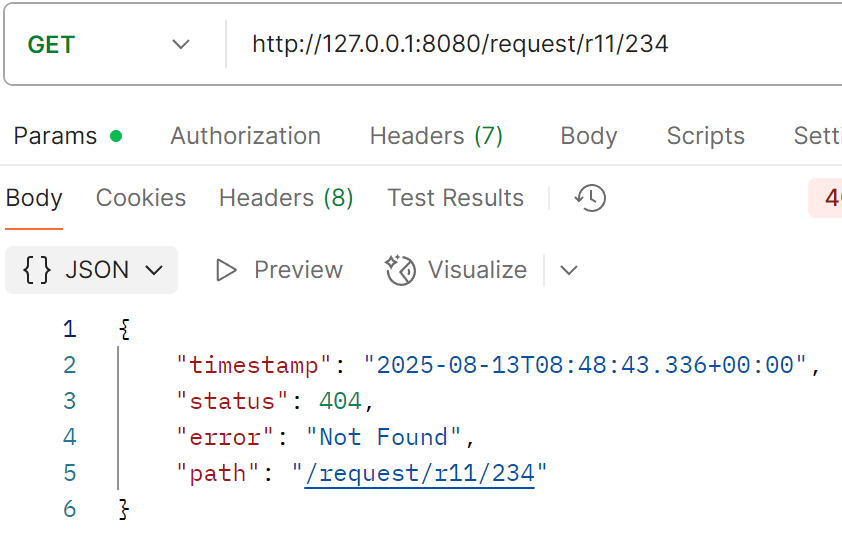Click the Visualize button
This screenshot has width=842, height=535.
(456, 270)
